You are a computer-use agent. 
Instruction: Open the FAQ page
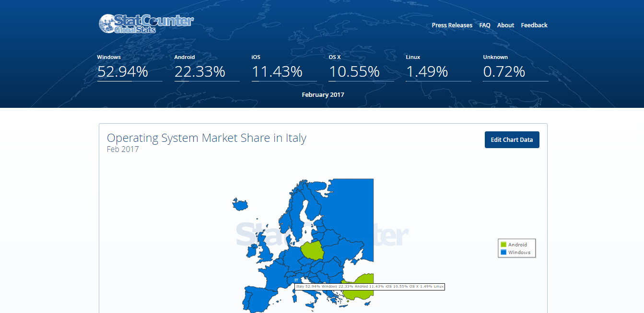(485, 25)
